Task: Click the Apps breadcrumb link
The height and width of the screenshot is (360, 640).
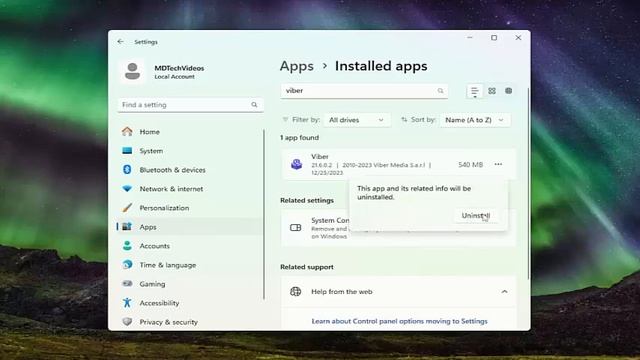Action: point(297,66)
